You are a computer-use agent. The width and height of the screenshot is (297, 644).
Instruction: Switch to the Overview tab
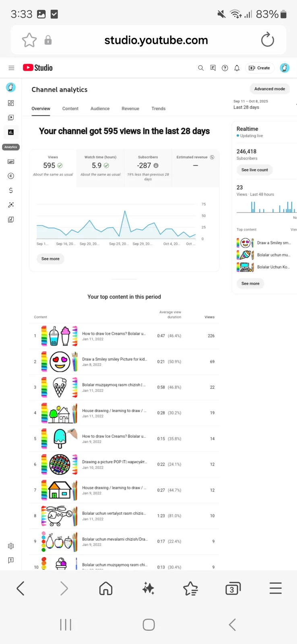(x=41, y=109)
